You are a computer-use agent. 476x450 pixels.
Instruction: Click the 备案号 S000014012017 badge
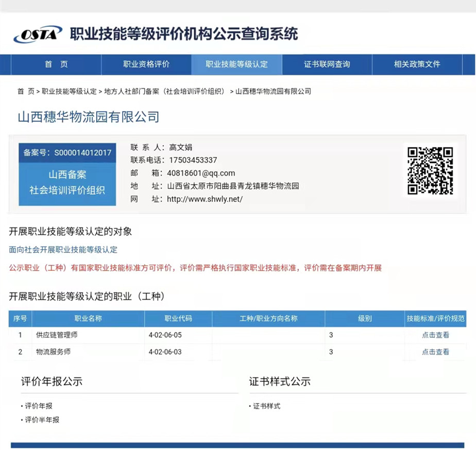[x=67, y=152]
